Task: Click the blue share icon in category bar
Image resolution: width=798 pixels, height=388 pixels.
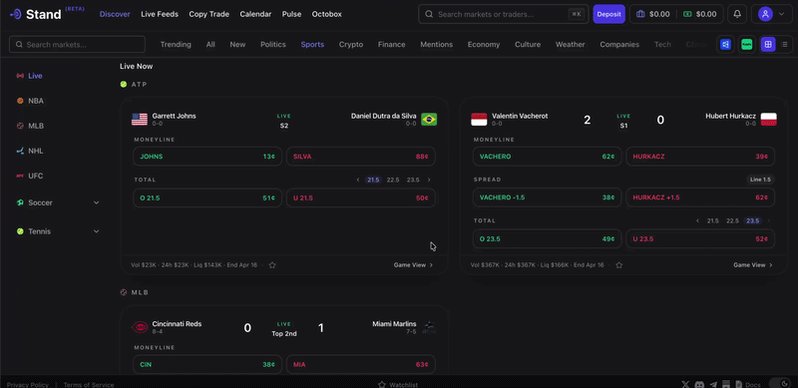Action: (x=725, y=45)
